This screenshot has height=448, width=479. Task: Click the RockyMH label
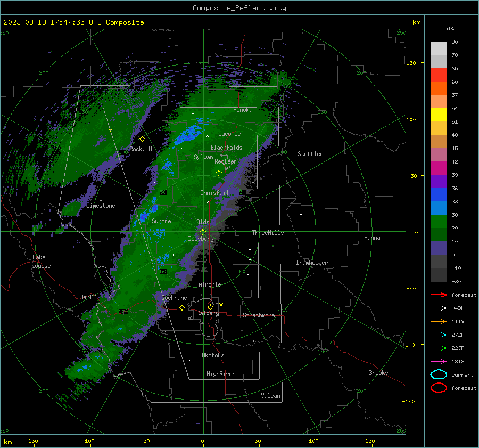click(x=141, y=149)
